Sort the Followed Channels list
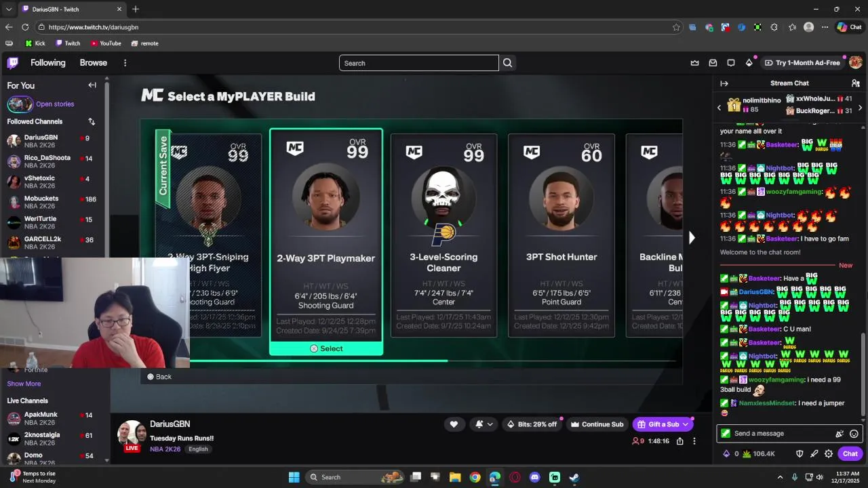The width and height of the screenshot is (868, 488). pos(92,121)
